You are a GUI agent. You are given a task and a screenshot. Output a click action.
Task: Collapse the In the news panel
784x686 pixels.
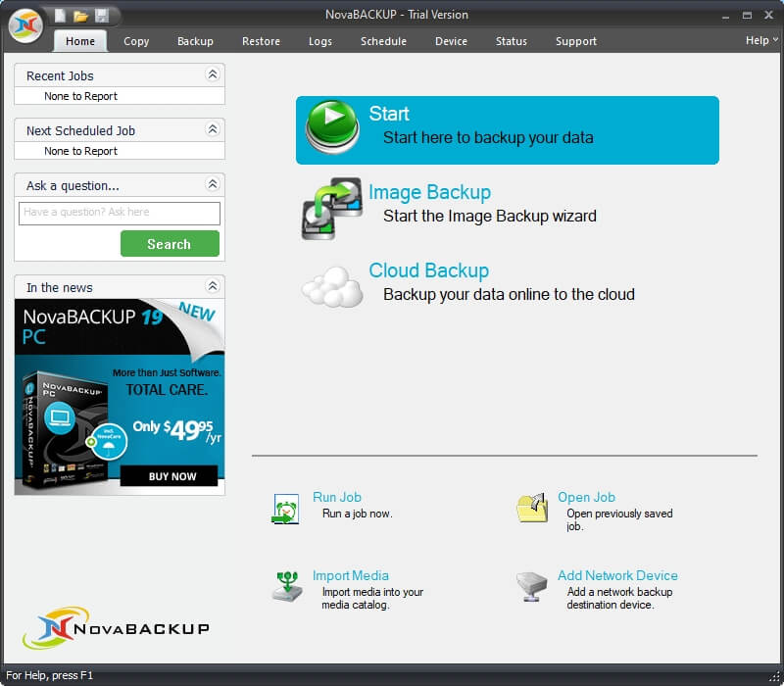coord(213,286)
